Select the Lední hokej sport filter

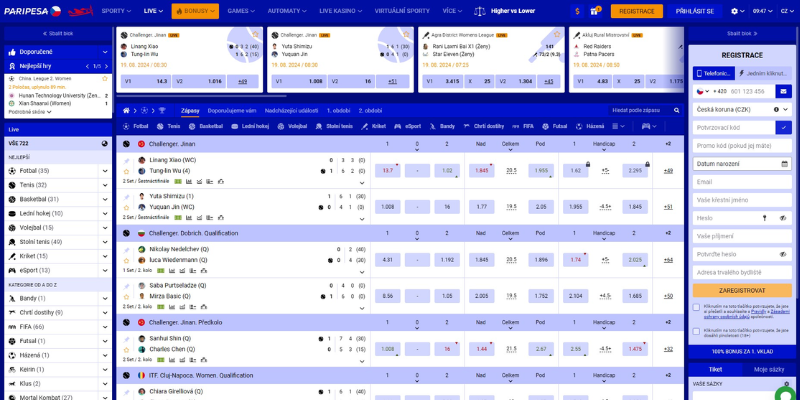pyautogui.click(x=250, y=126)
